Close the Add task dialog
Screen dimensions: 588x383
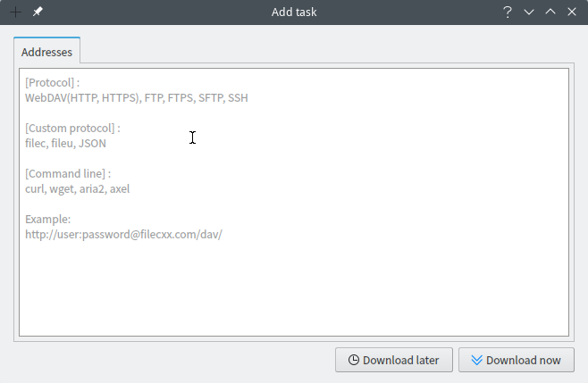[572, 12]
